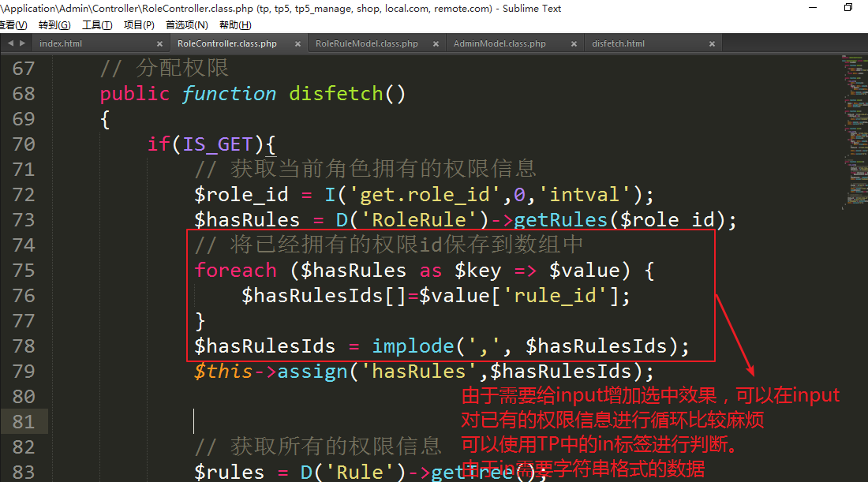
Task: Select the disfetch.html tab
Action: coord(618,44)
